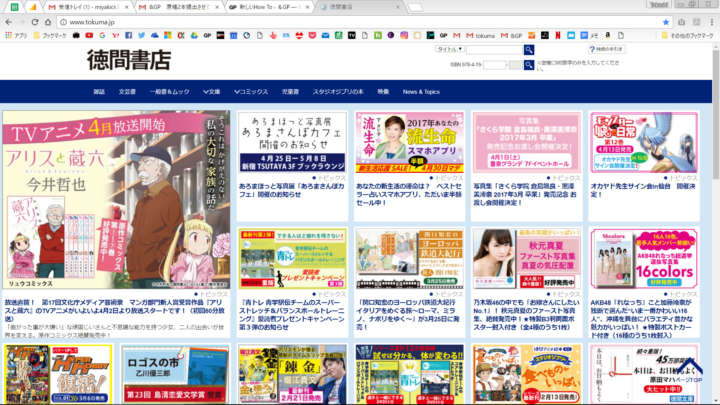Open the search help link with question mark

[x=606, y=49]
